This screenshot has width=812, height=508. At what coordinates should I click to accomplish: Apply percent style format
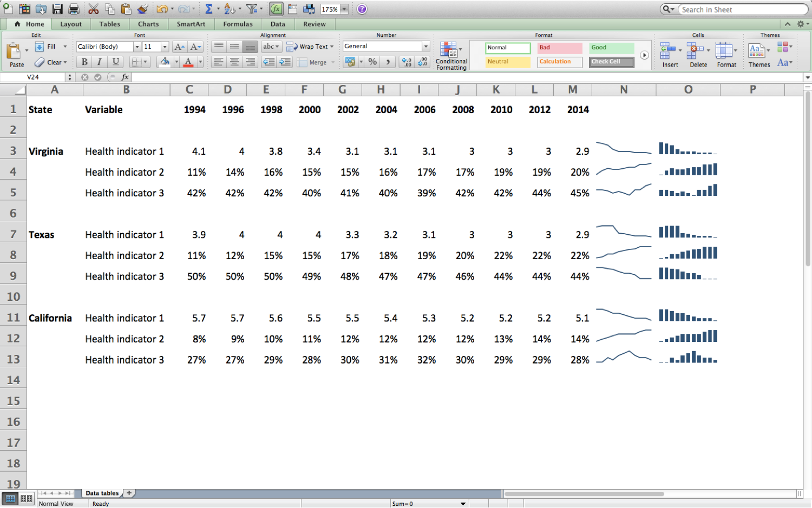(372, 62)
